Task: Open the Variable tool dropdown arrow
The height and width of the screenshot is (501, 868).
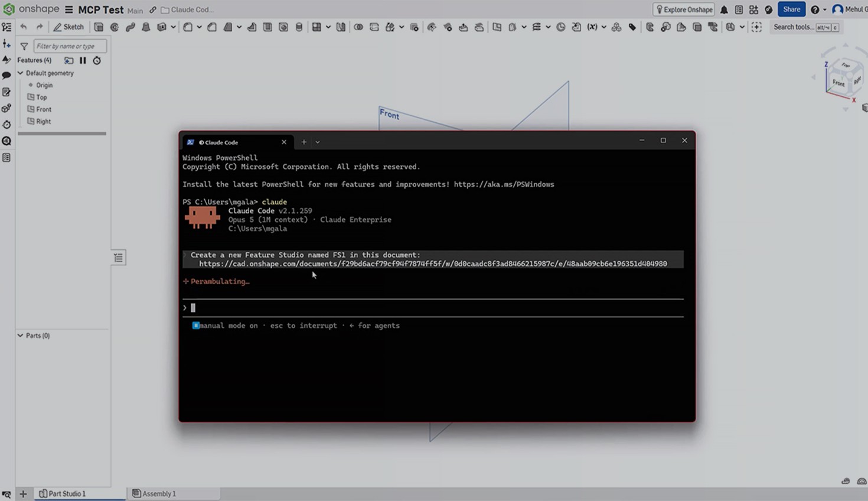Action: click(x=603, y=27)
